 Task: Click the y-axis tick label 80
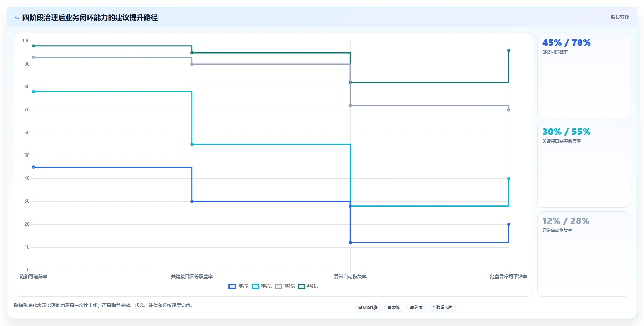point(27,87)
